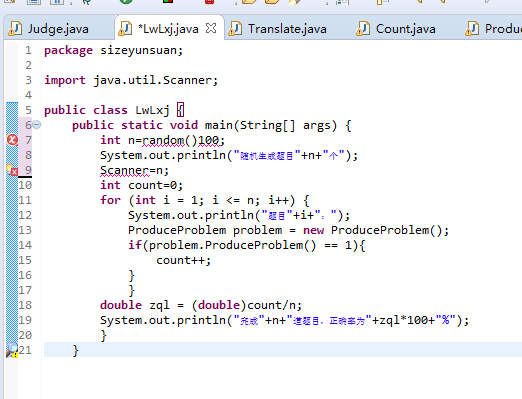Click 'package sizeyunsuan;' on line 1
522x399 pixels.
click(113, 50)
